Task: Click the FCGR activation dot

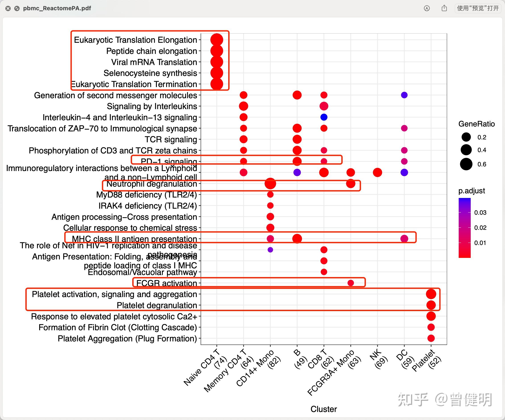Action: pos(351,283)
